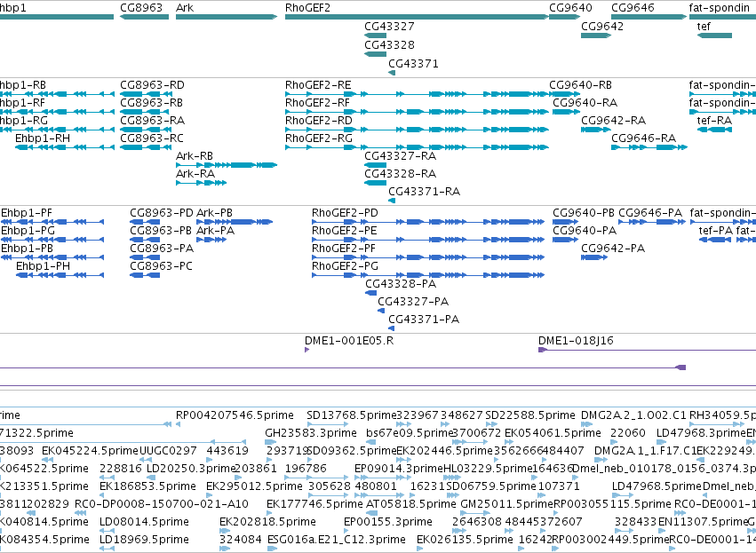756x553 pixels.
Task: Click transcript CG8963-RA
Action: click(153, 121)
